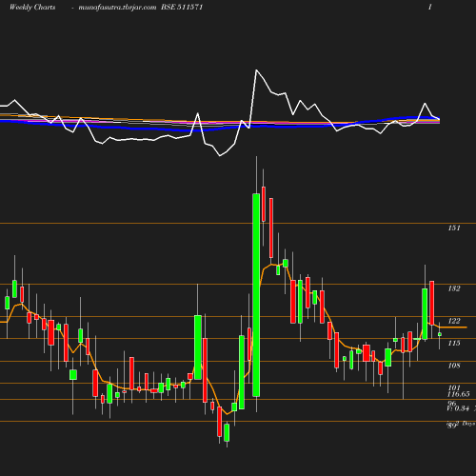Click the 'BSE 511571' symbol label

182,7
